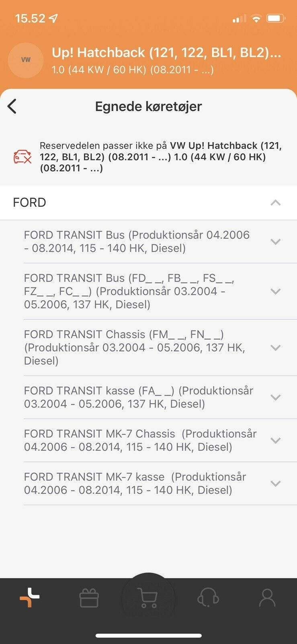Tap the back arrow icon
Image resolution: width=297 pixels, height=644 pixels.
tap(12, 107)
